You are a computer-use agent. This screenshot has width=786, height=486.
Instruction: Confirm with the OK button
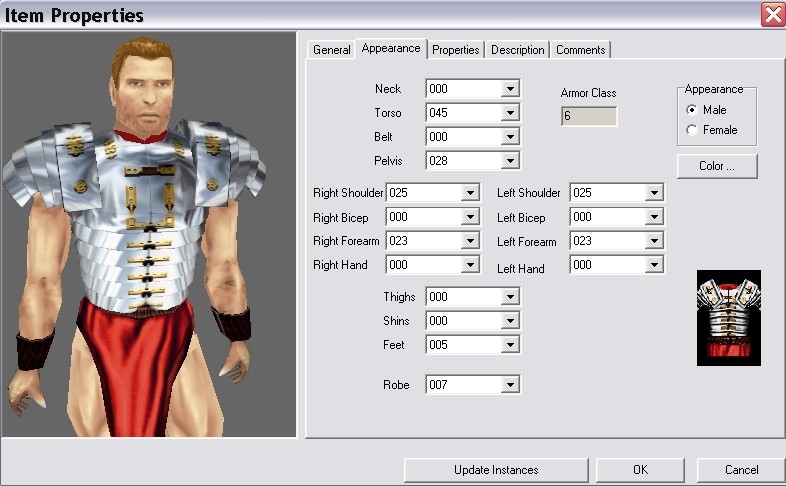640,470
